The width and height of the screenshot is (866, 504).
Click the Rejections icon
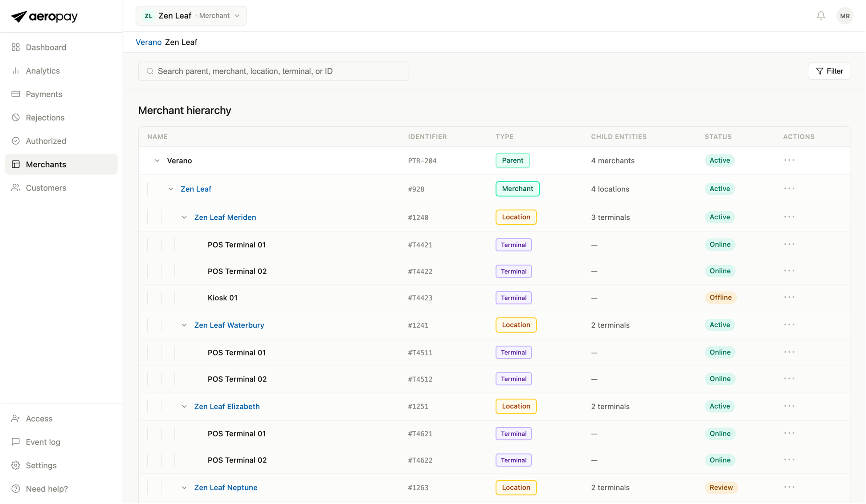tap(16, 117)
